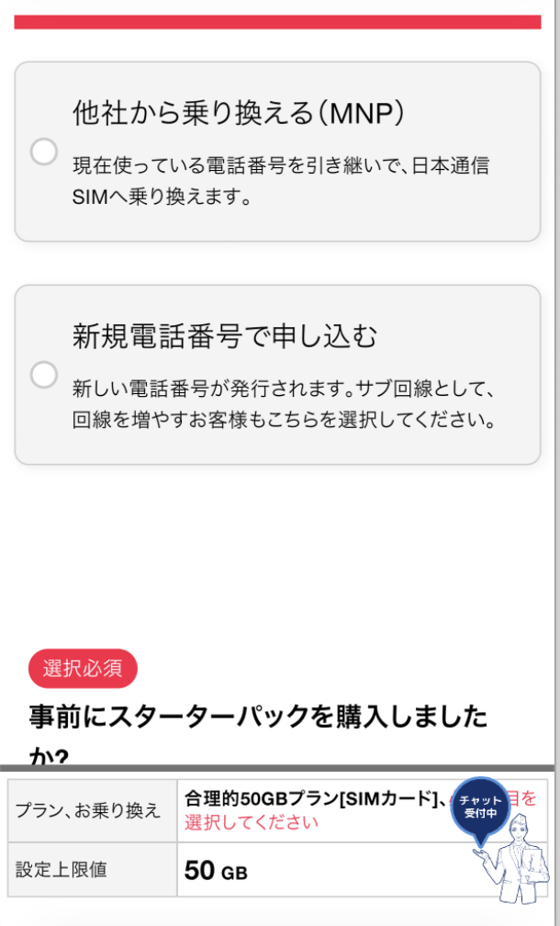Click the red progress bar at top
Screen dimensions: 560x926
coord(277,22)
